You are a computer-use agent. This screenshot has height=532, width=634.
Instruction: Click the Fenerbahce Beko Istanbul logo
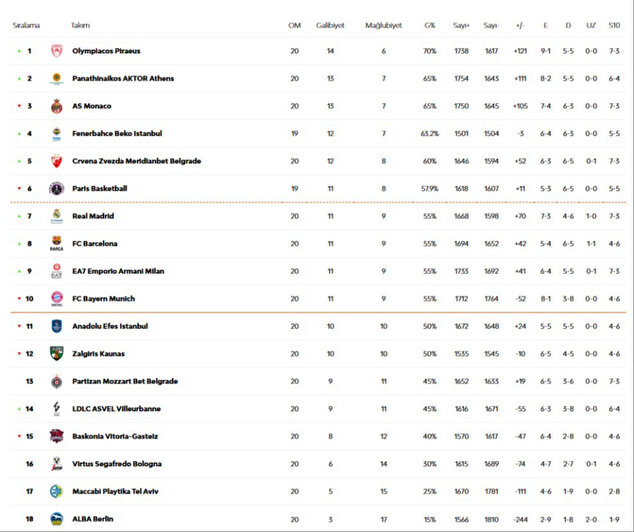click(x=57, y=133)
